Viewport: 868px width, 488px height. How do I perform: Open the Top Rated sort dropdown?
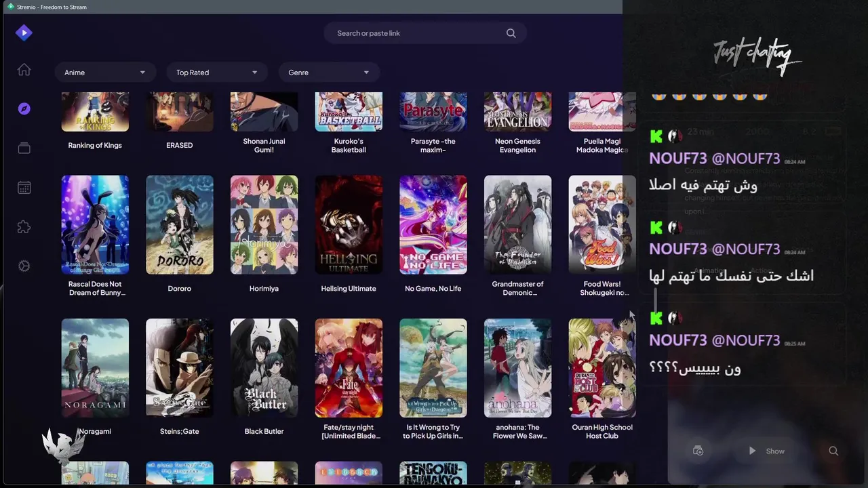(216, 73)
